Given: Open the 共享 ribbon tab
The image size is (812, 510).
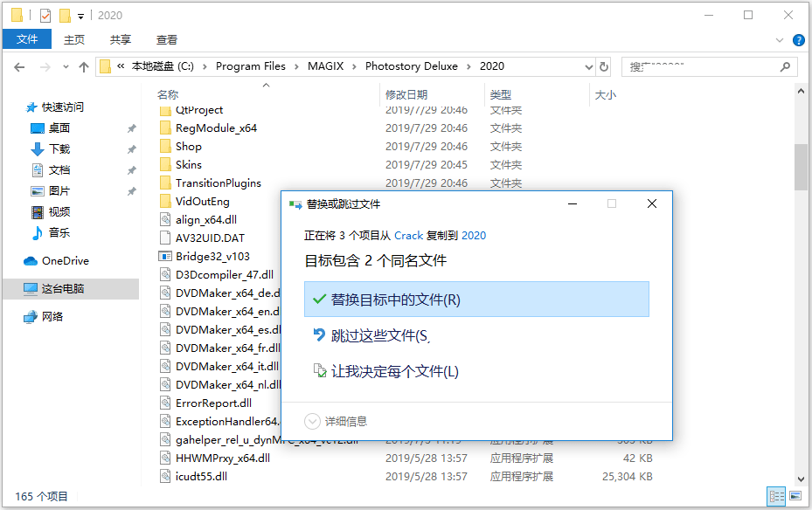Looking at the screenshot, I should coord(121,39).
